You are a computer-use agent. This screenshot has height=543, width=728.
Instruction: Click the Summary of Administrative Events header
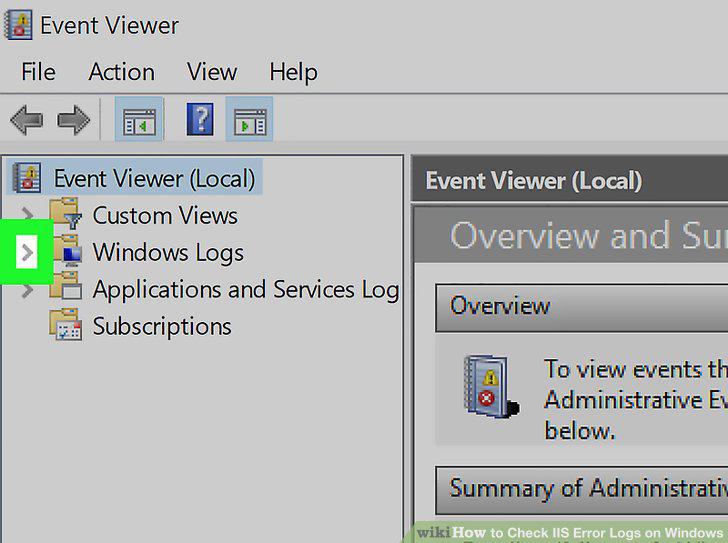coord(581,490)
